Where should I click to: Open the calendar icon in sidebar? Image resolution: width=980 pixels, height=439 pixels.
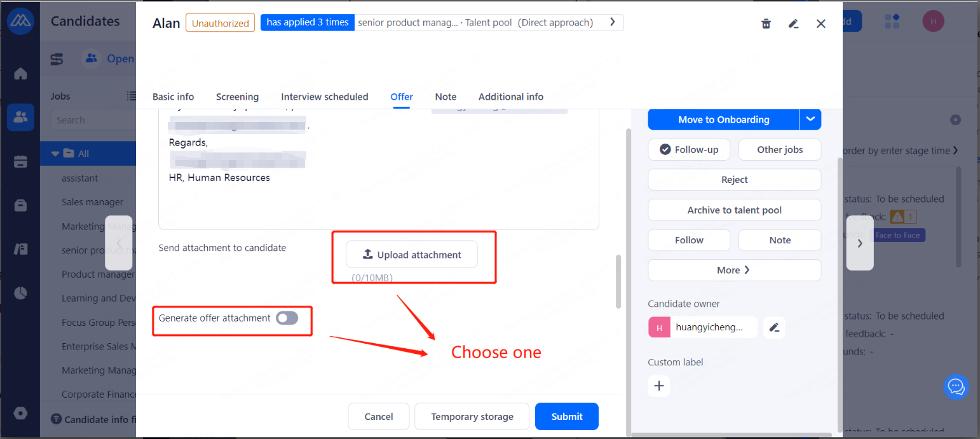click(x=20, y=161)
